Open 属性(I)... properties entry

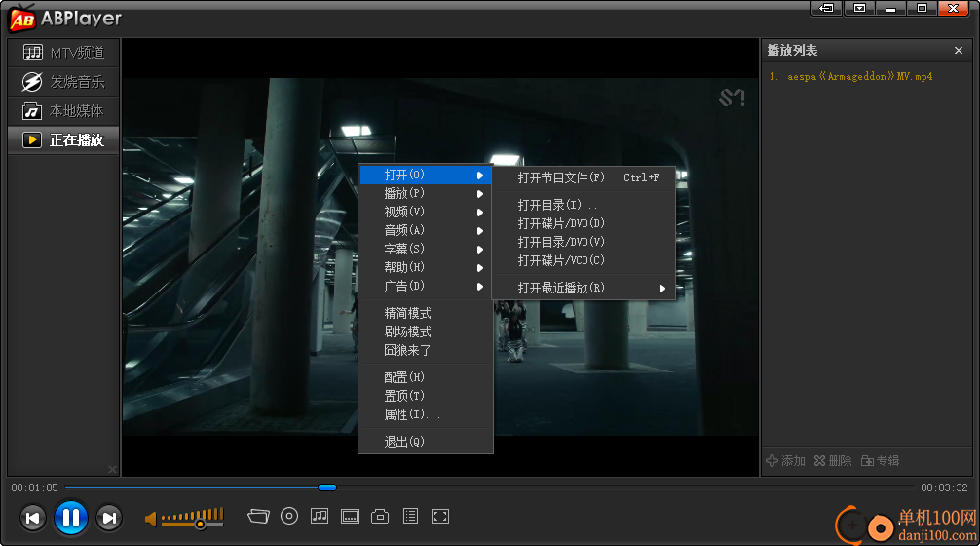tap(426, 414)
